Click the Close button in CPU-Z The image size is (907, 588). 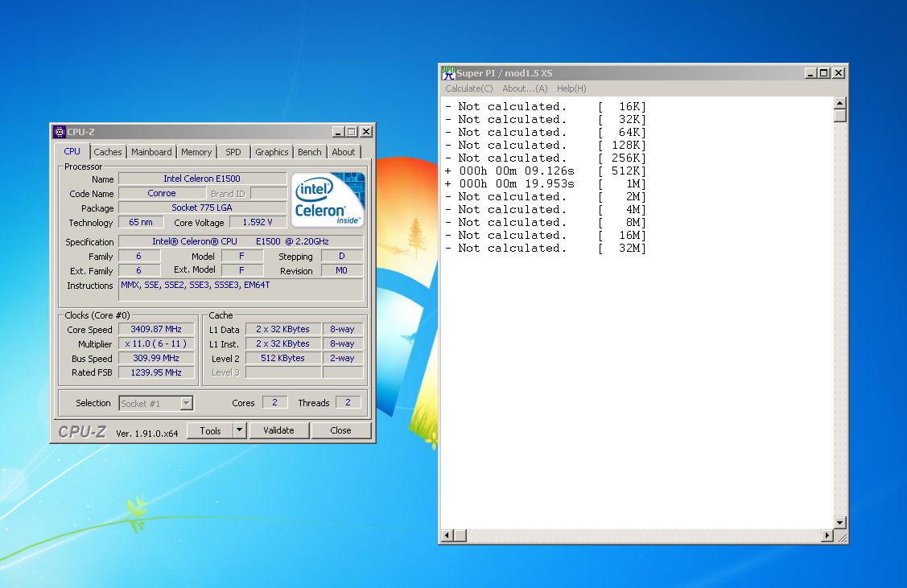click(x=340, y=430)
